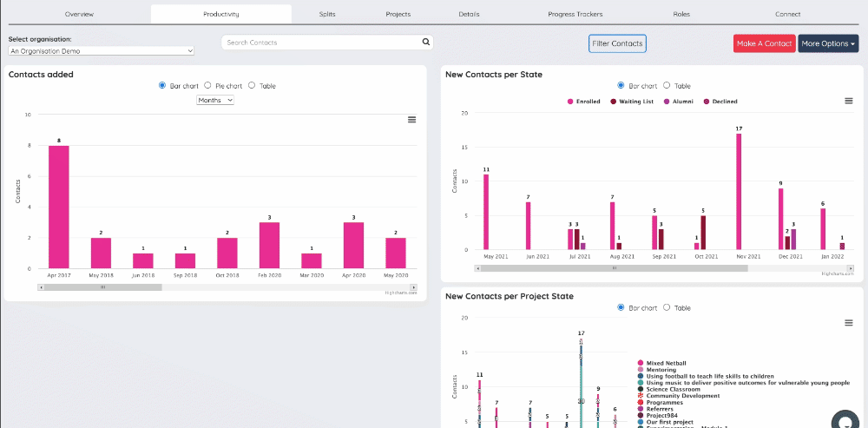Toggle Community Development legend item
The image size is (868, 428).
[679, 396]
